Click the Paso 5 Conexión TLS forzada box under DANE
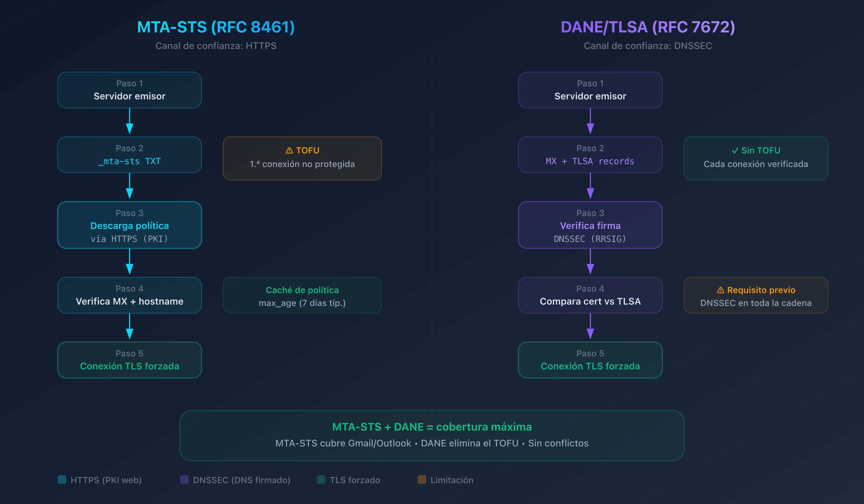Image resolution: width=864 pixels, height=504 pixels. tap(590, 360)
